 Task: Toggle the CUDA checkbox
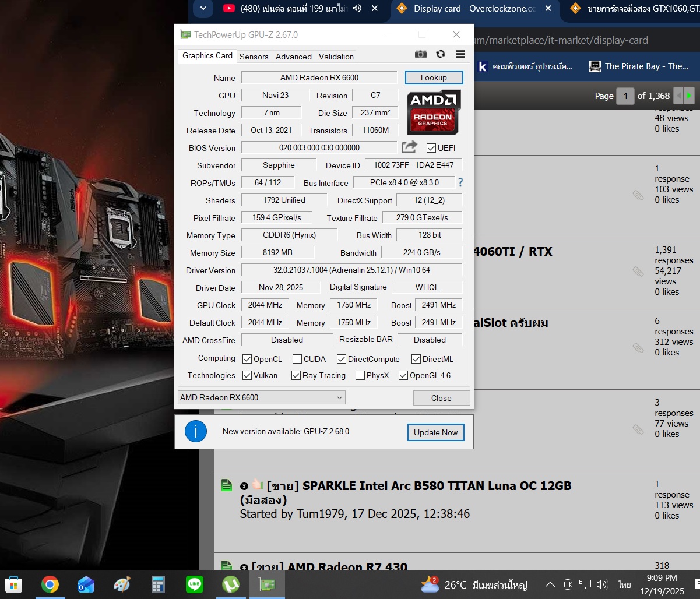pyautogui.click(x=297, y=359)
